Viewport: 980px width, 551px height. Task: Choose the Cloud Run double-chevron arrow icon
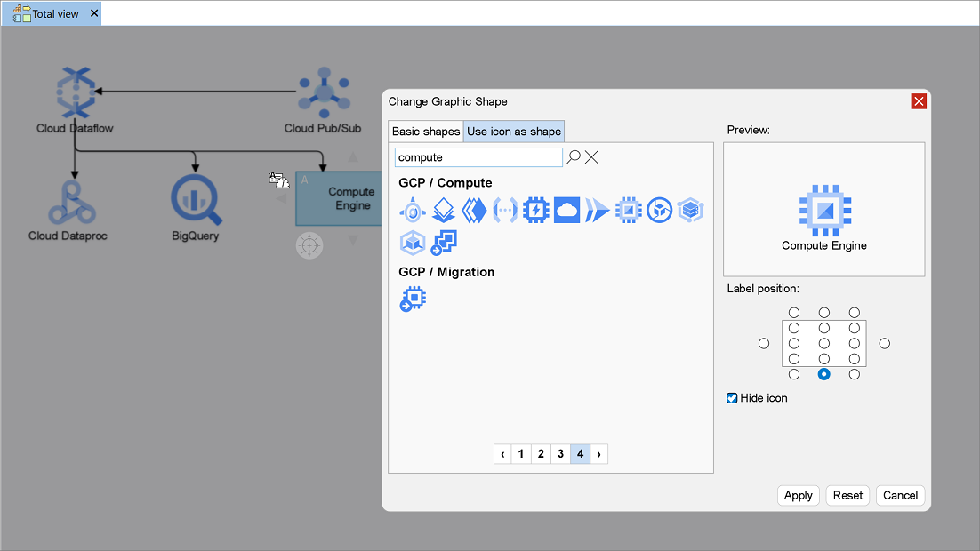coord(598,211)
